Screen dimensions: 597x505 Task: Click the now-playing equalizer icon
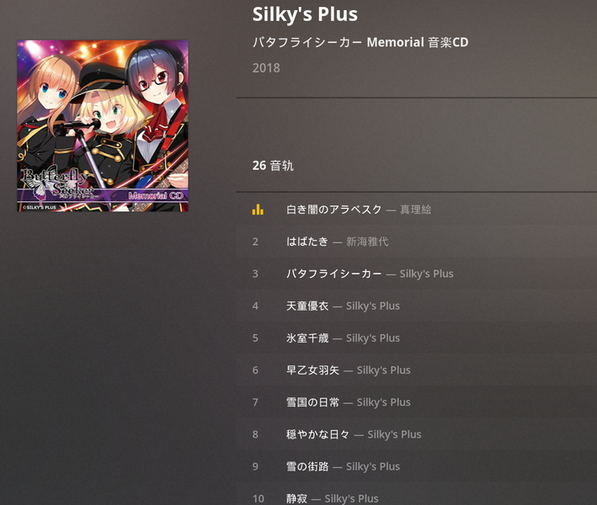(257, 209)
